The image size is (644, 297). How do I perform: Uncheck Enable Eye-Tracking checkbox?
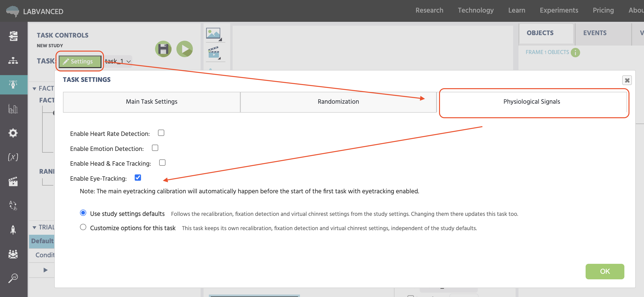138,178
